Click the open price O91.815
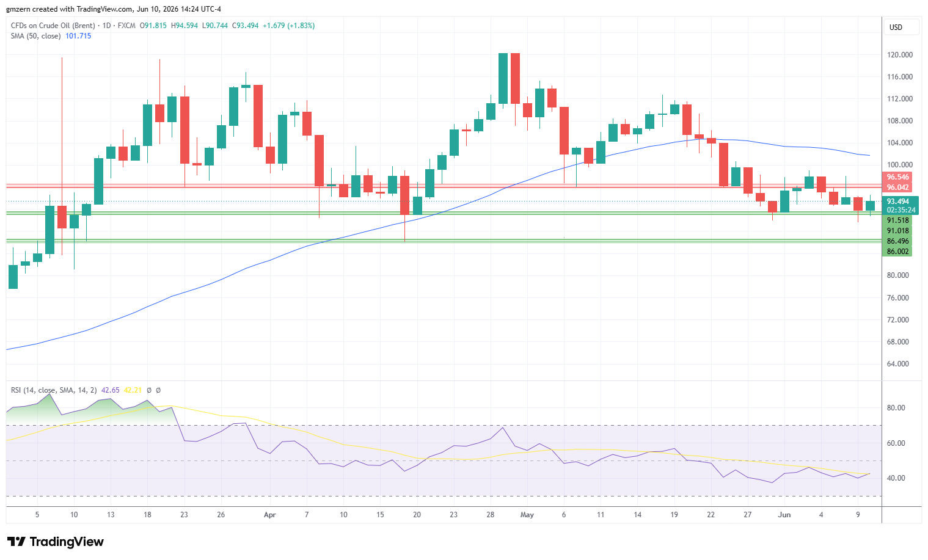The width and height of the screenshot is (928, 560). (153, 26)
